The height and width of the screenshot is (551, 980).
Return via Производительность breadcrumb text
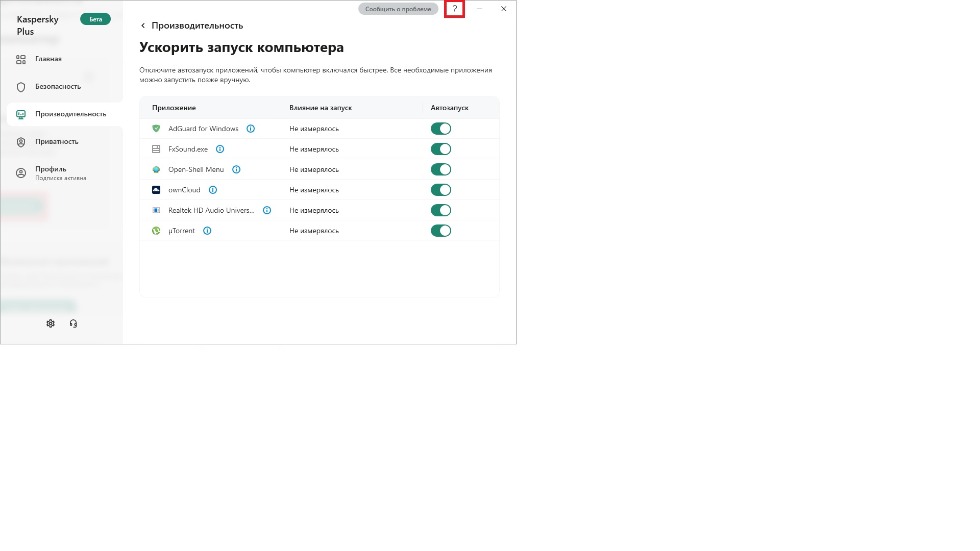[x=197, y=26]
